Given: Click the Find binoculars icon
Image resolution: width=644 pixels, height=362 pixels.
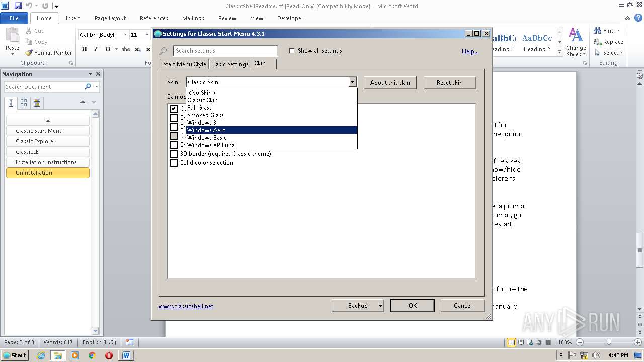Looking at the screenshot, I should (598, 31).
